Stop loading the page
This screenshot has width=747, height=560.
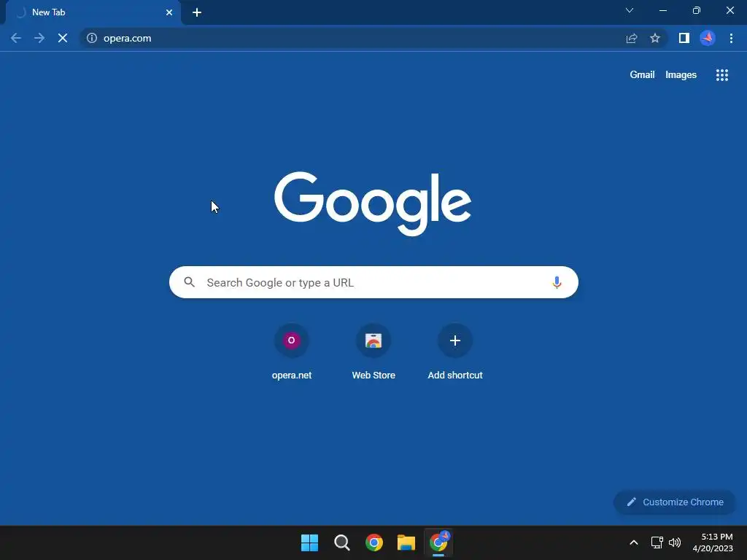pyautogui.click(x=63, y=38)
